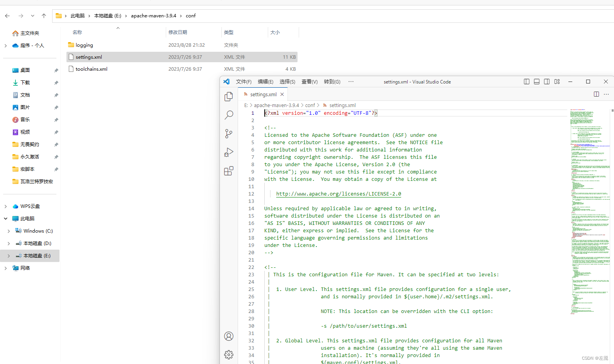Show more menus via title bar ellipsis

(x=351, y=82)
